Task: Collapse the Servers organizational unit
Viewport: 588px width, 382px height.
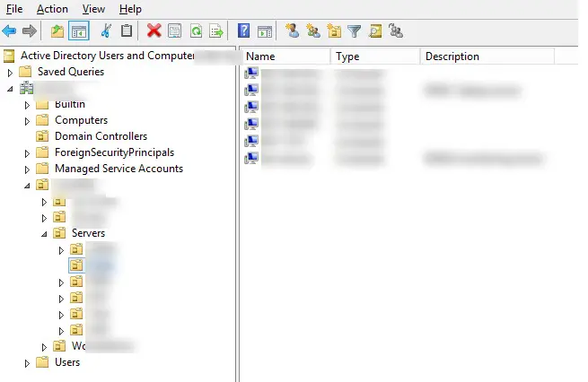Action: pyautogui.click(x=44, y=234)
